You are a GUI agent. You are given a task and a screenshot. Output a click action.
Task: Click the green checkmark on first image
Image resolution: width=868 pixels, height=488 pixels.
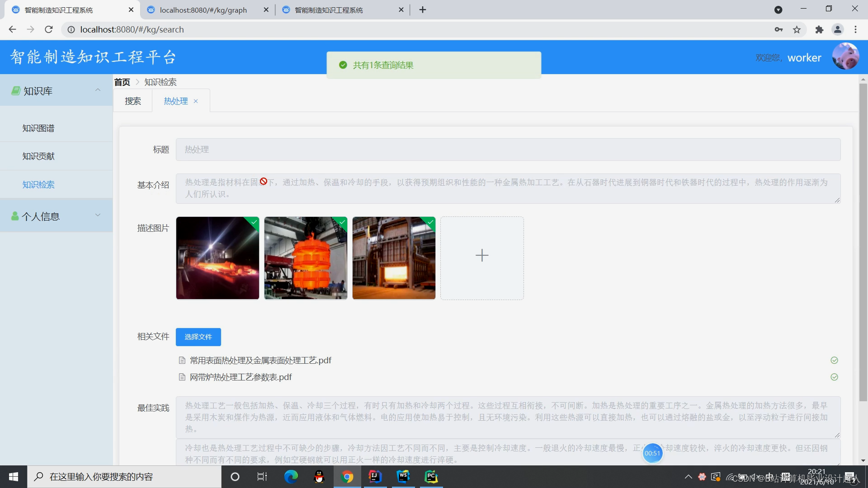click(x=254, y=222)
